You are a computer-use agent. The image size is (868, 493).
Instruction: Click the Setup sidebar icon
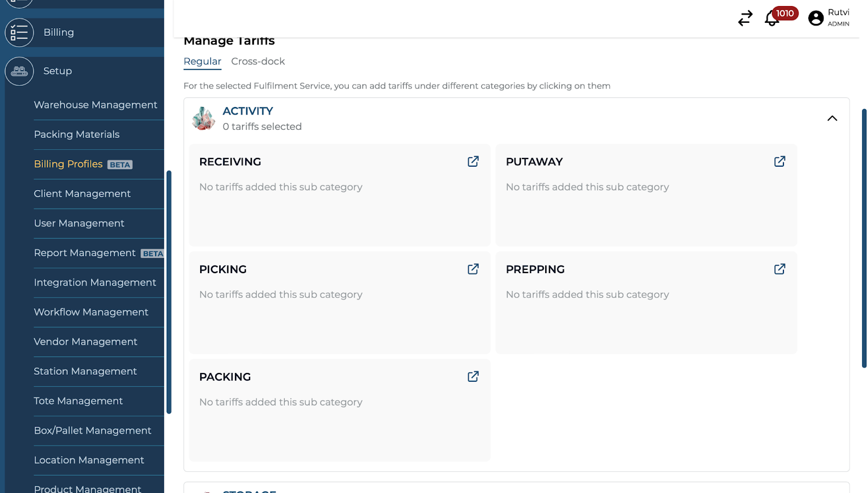coord(20,71)
